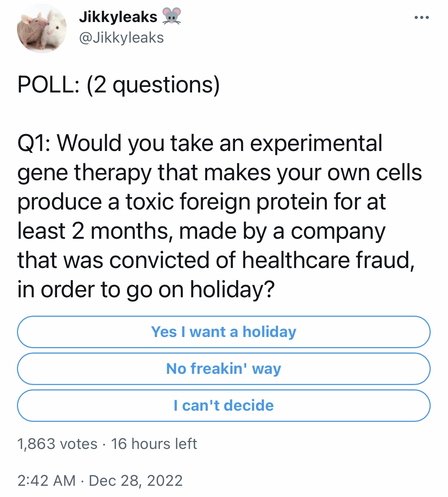Click the 1,863 votes count
This screenshot has width=448, height=497.
(57, 444)
